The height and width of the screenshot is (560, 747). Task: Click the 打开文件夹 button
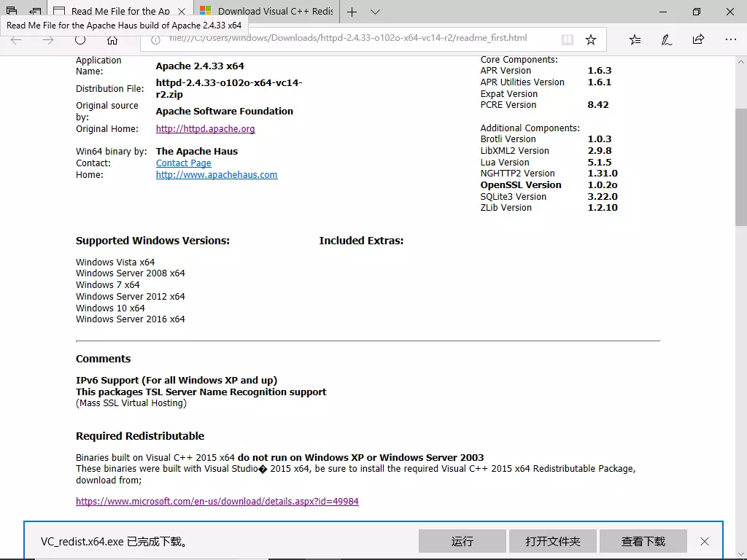pos(553,542)
